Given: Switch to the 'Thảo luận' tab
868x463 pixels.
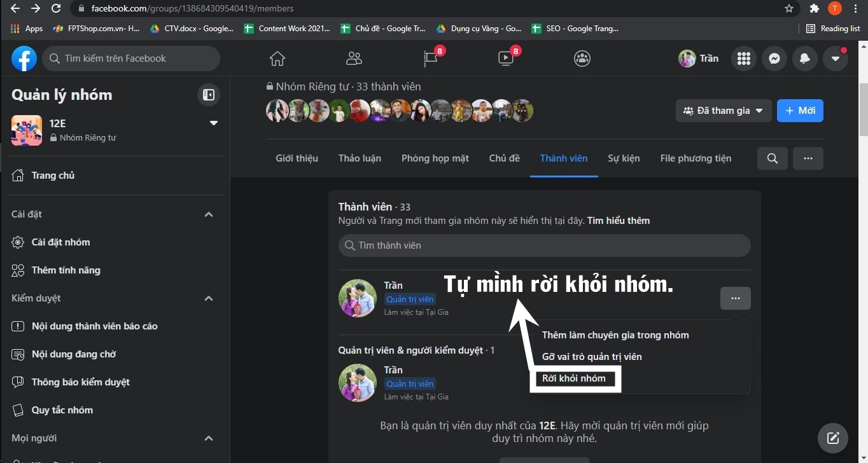Looking at the screenshot, I should click(360, 158).
